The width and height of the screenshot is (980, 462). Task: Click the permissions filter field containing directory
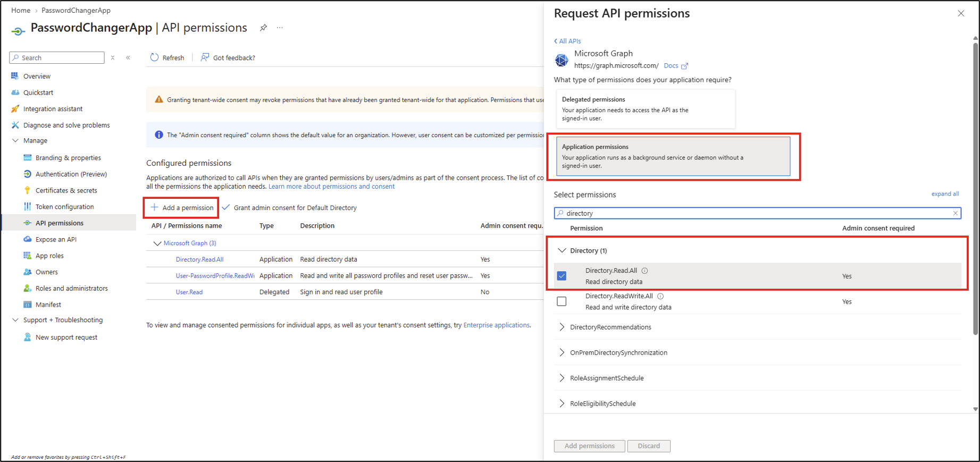tap(757, 213)
